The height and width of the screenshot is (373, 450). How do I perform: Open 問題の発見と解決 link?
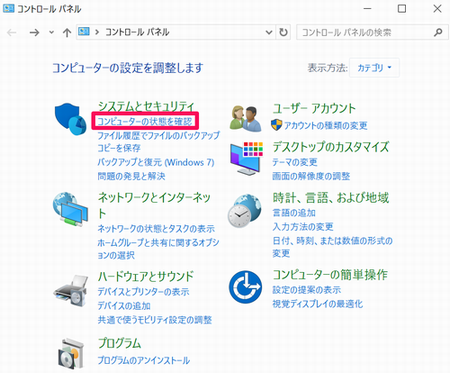[131, 176]
